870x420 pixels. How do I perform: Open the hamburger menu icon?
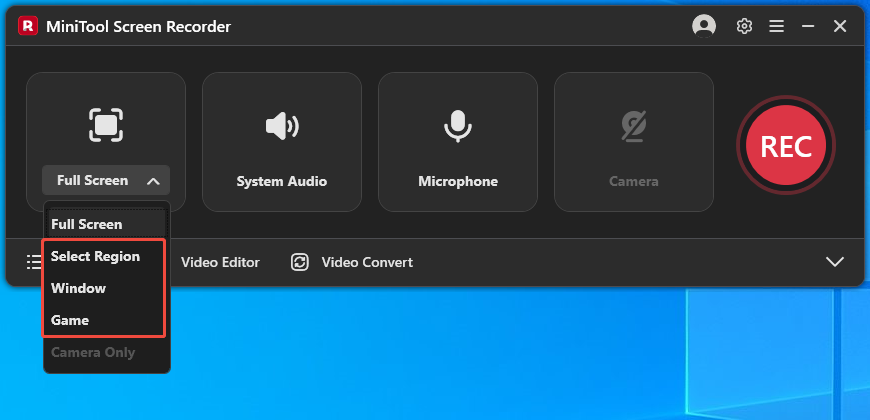(776, 26)
